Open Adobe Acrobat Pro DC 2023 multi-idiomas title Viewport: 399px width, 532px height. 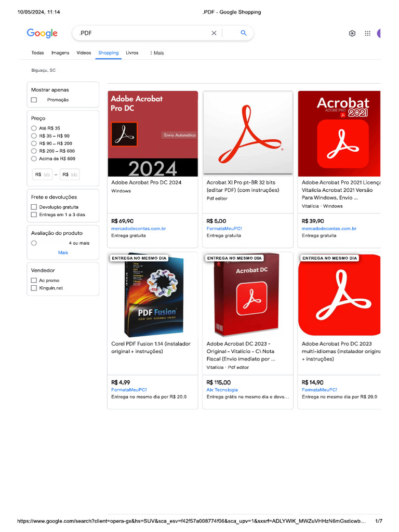coord(341,351)
